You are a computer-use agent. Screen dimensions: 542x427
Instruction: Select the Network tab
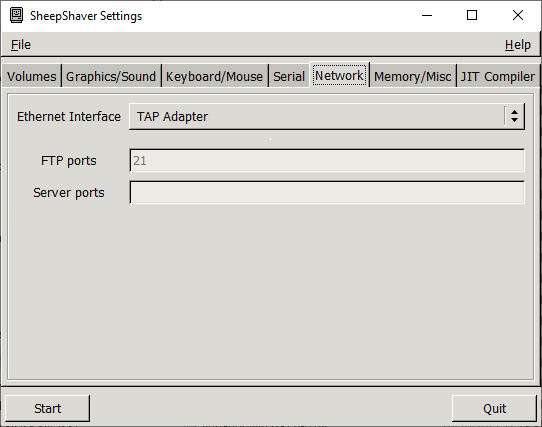339,75
